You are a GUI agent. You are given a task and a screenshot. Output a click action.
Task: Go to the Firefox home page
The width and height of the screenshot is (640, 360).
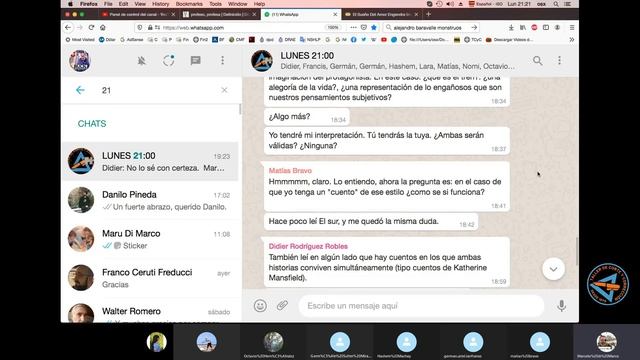pos(103,27)
